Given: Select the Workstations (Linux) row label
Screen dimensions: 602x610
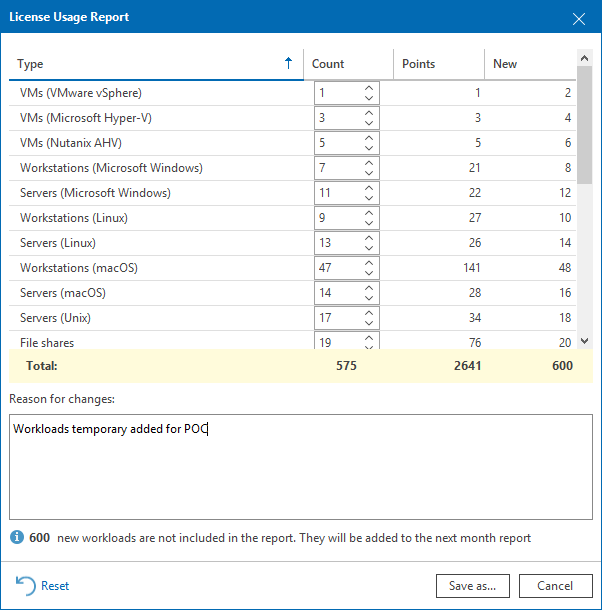Looking at the screenshot, I should (x=74, y=218).
